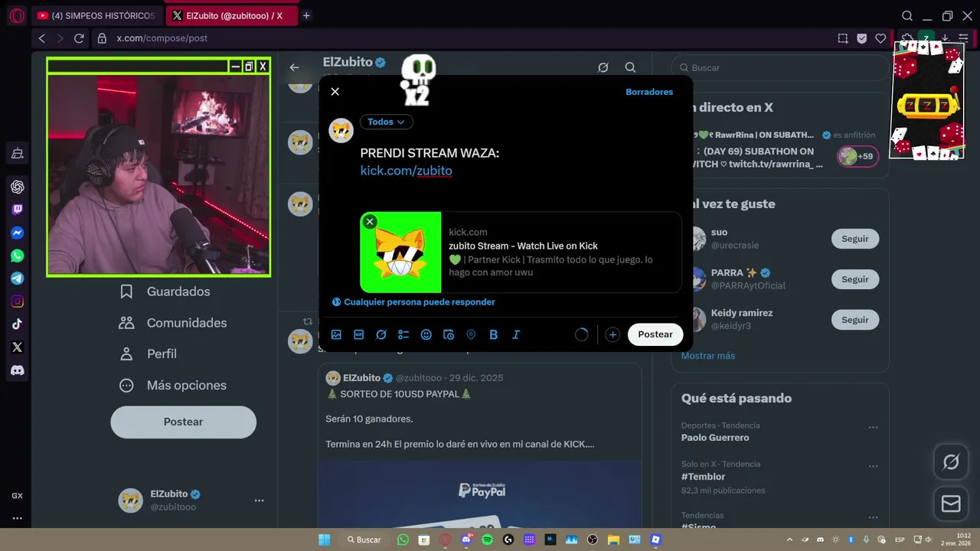Image resolution: width=980 pixels, height=551 pixels.
Task: Open Twitch from Opera sidebar
Action: [x=17, y=210]
